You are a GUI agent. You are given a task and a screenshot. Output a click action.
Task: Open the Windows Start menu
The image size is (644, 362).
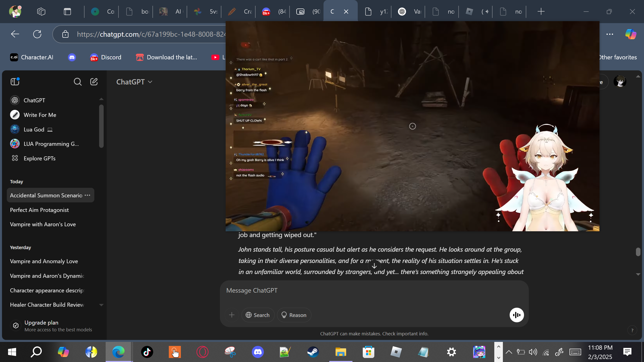click(x=12, y=352)
